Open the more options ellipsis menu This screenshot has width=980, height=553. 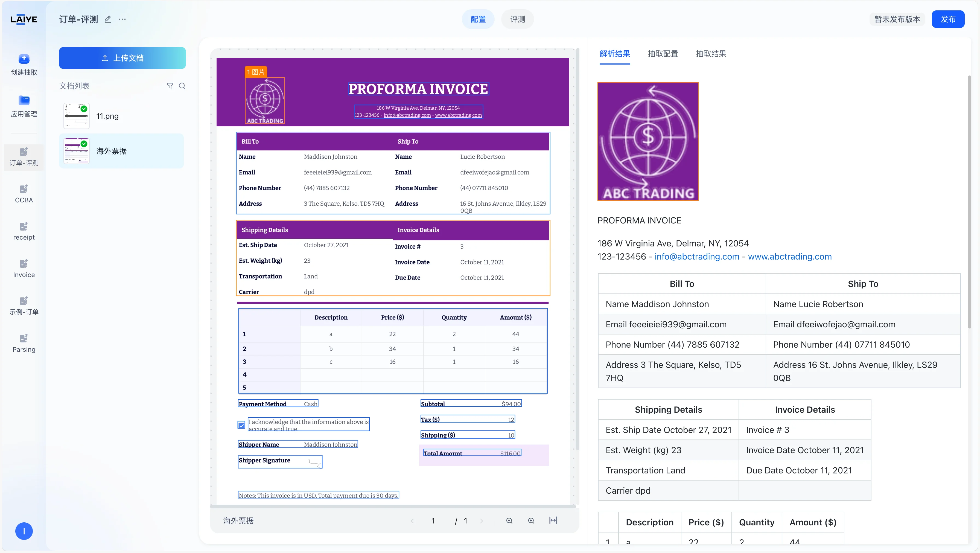(122, 19)
